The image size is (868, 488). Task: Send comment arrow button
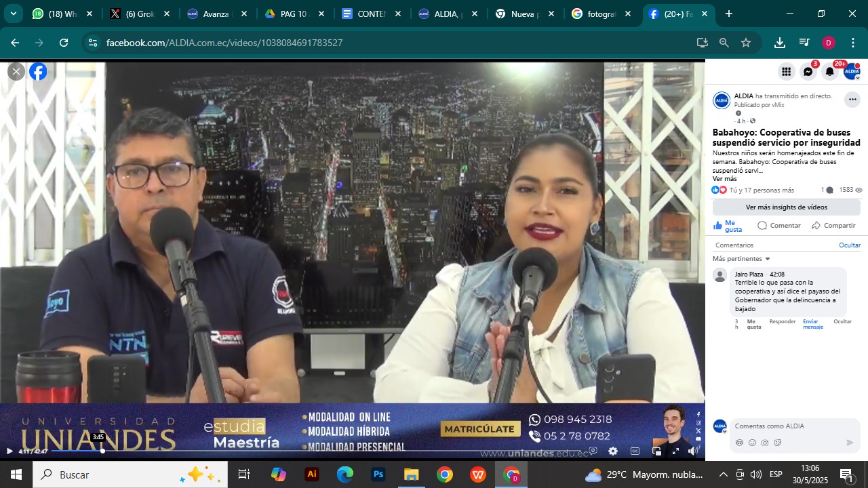pos(850,443)
